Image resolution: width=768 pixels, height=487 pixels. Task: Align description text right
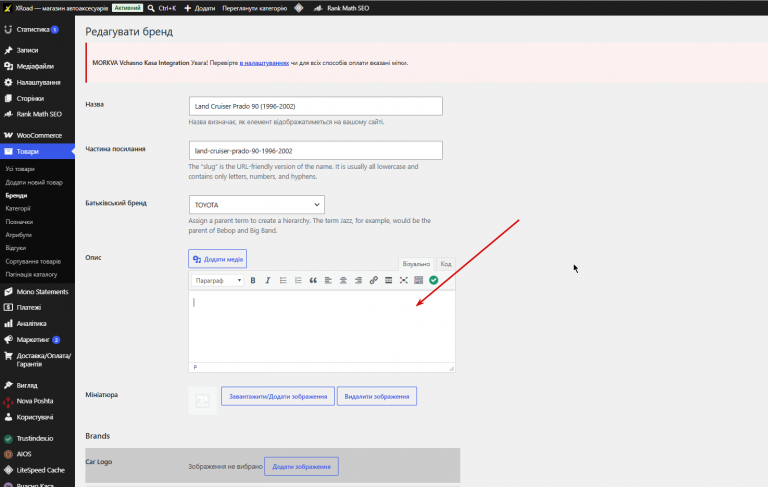[x=358, y=280]
